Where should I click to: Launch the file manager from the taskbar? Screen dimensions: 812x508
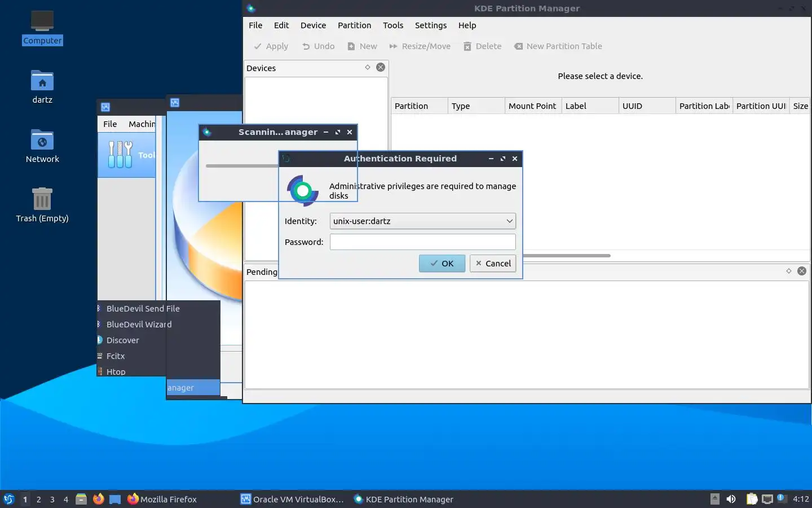(x=81, y=499)
